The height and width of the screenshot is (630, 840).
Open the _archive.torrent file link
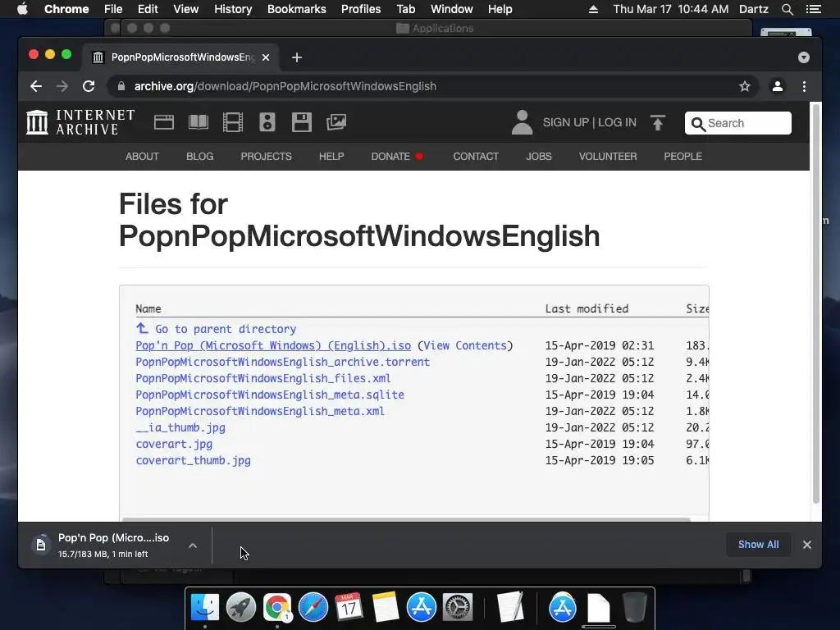point(282,362)
